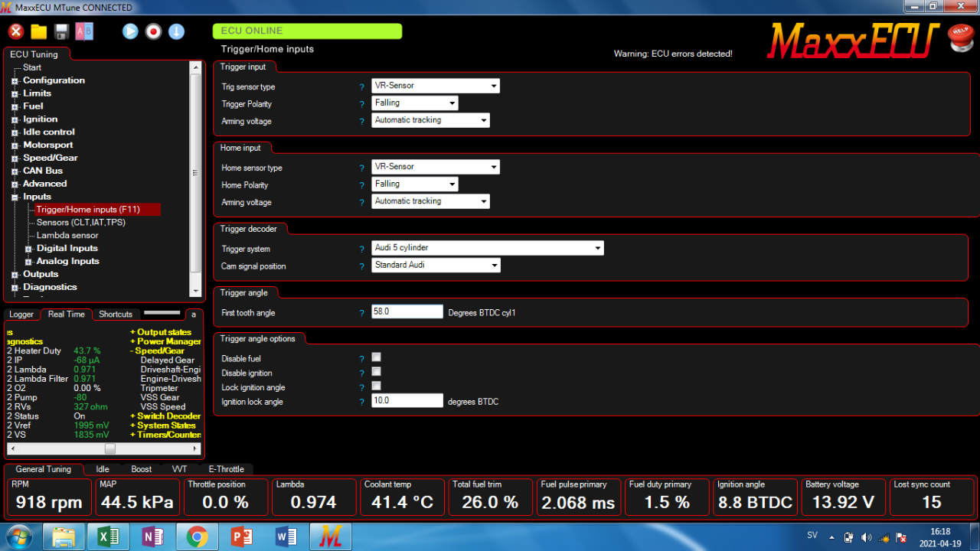Screen dimensions: 980x551
Task: Click the red X disconnect icon
Action: click(x=16, y=31)
